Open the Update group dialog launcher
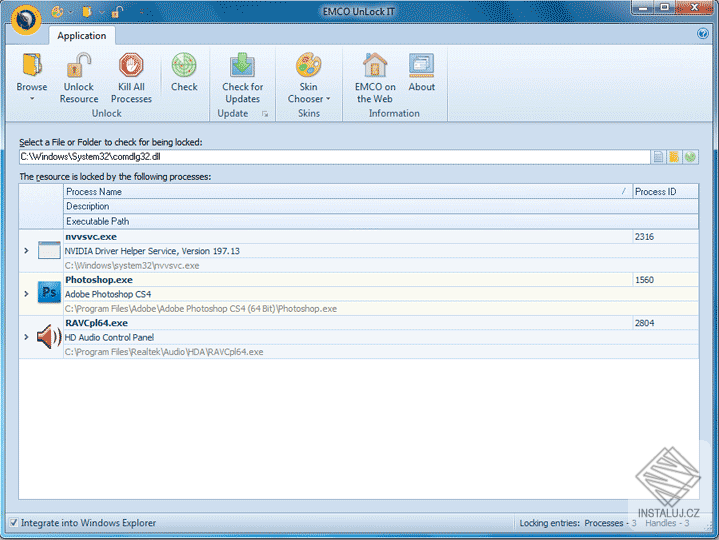Image resolution: width=719 pixels, height=540 pixels. tap(265, 114)
